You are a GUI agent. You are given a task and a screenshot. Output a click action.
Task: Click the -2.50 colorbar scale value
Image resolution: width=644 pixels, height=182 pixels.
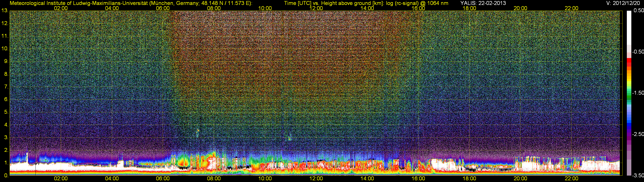click(638, 134)
